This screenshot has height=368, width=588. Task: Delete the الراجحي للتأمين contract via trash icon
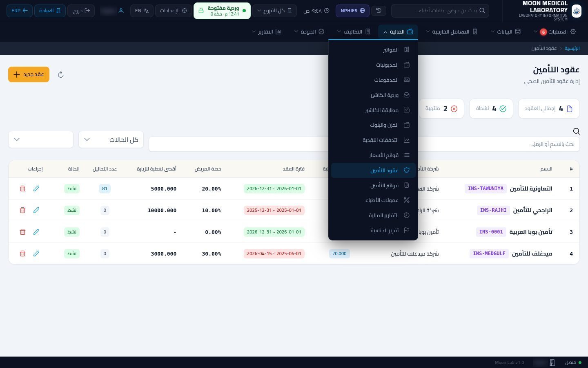[x=22, y=210]
